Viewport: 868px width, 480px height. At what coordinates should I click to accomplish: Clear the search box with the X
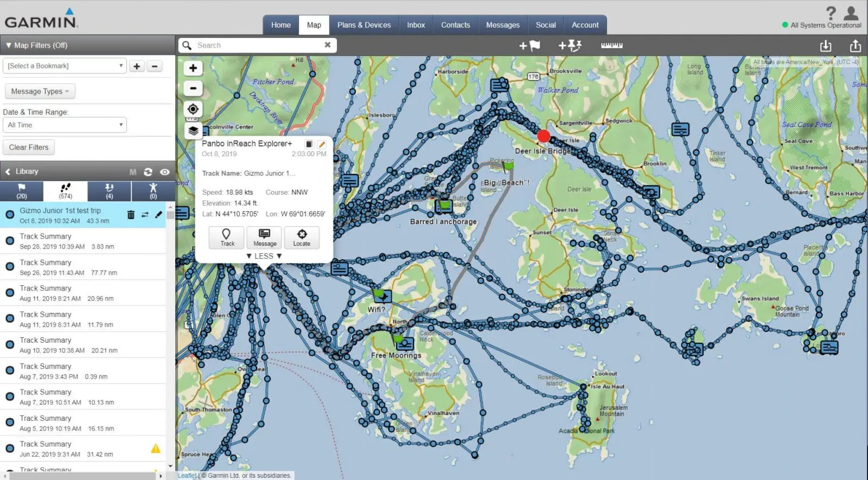click(328, 45)
